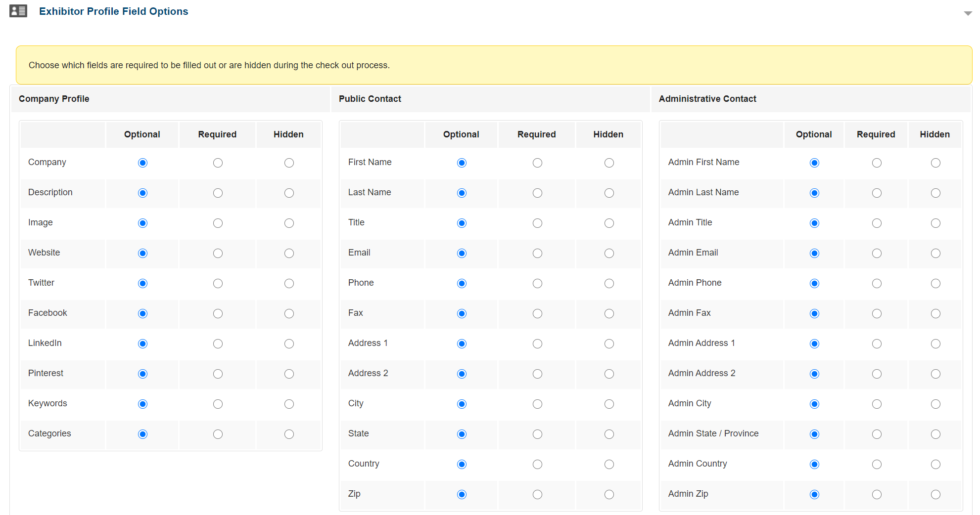The image size is (980, 515).
Task: Click the Administrative Contact Optional column header
Action: pos(814,134)
